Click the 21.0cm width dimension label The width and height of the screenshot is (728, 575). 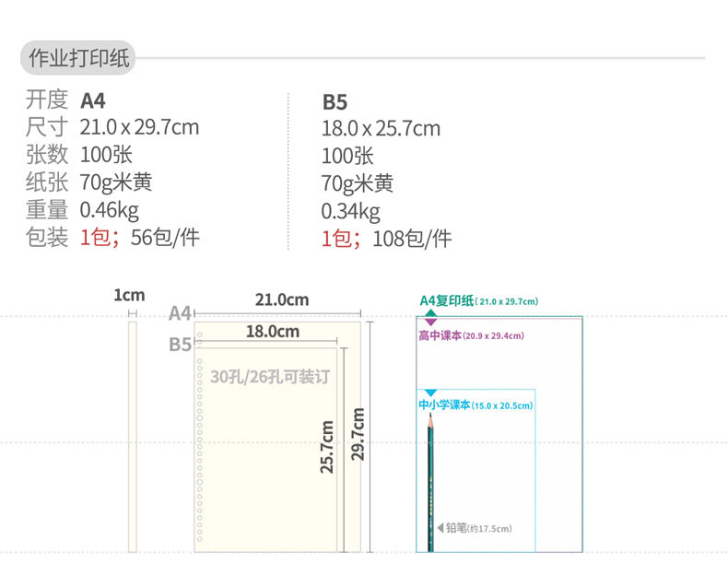[x=281, y=299]
